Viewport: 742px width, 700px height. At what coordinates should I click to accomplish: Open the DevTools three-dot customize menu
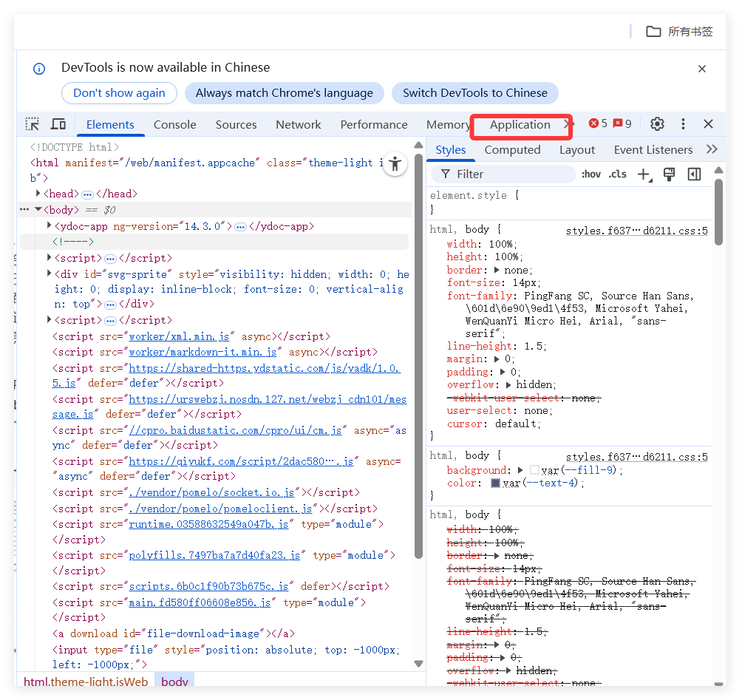(x=683, y=124)
